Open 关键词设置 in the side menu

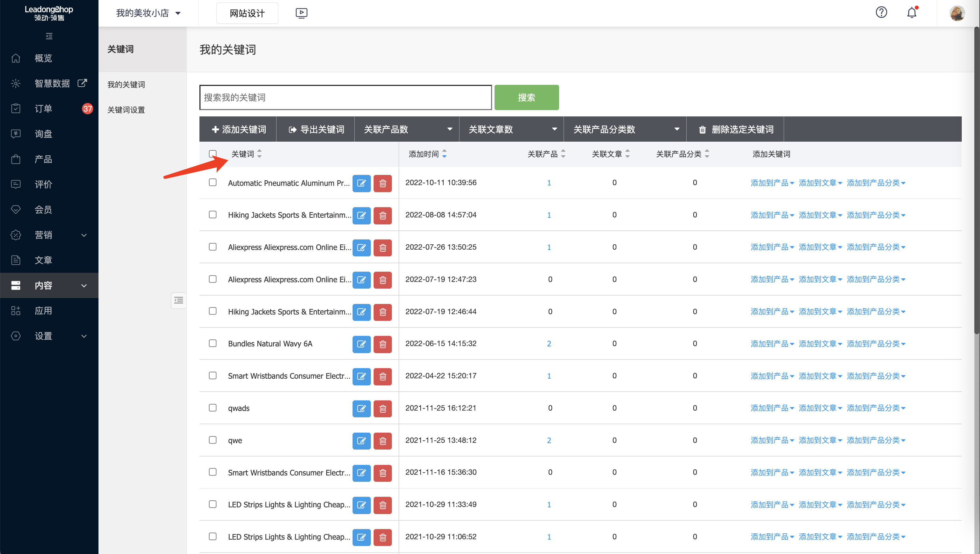click(x=126, y=110)
